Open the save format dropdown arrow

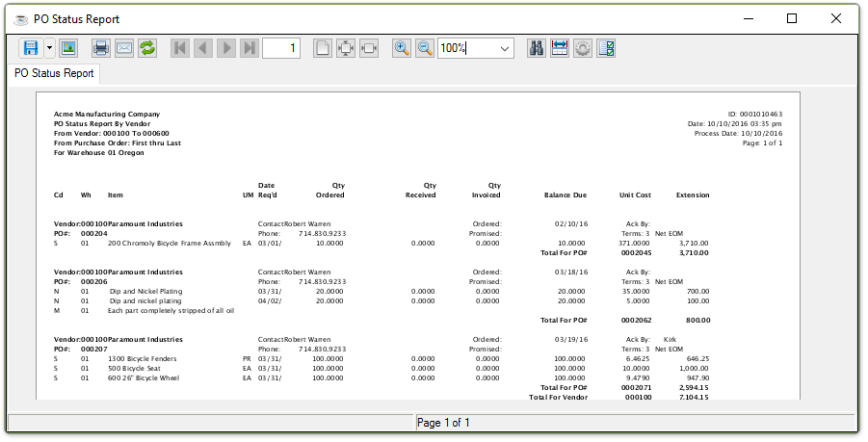point(49,48)
